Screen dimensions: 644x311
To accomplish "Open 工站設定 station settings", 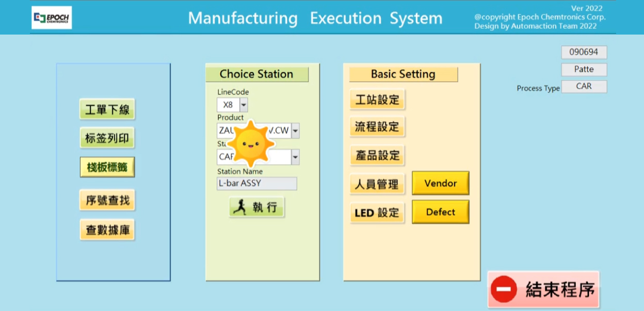I will click(377, 100).
